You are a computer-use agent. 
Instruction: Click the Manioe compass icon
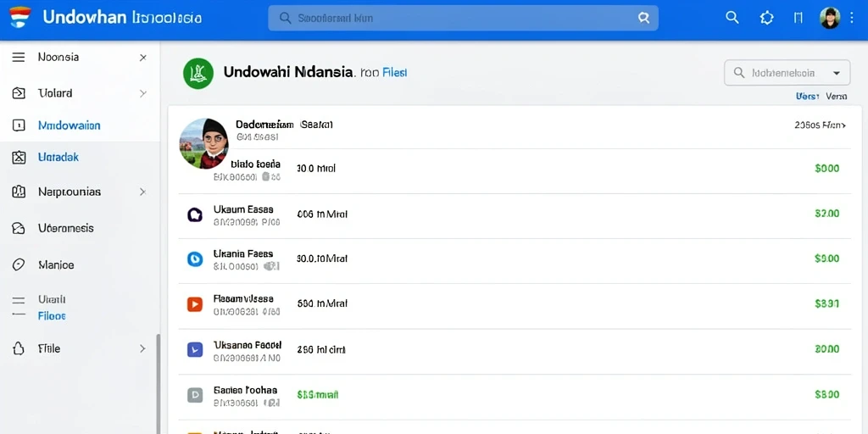point(19,264)
